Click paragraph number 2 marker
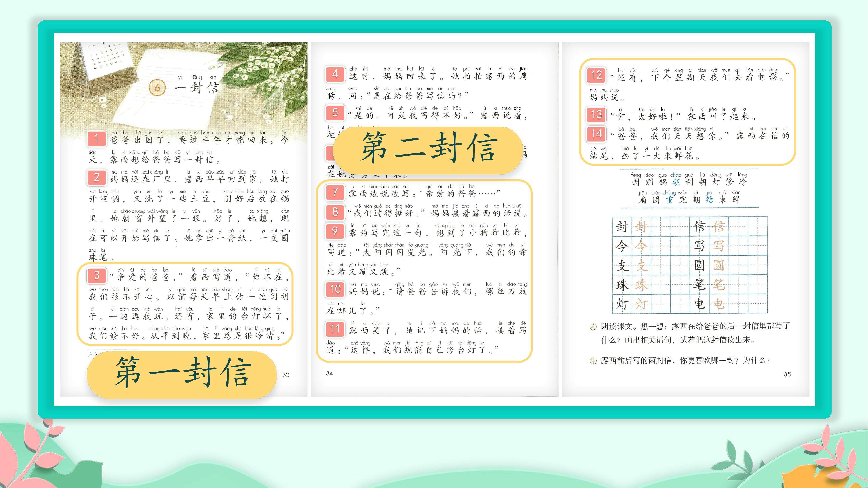Viewport: 868px width, 488px height. (x=97, y=178)
